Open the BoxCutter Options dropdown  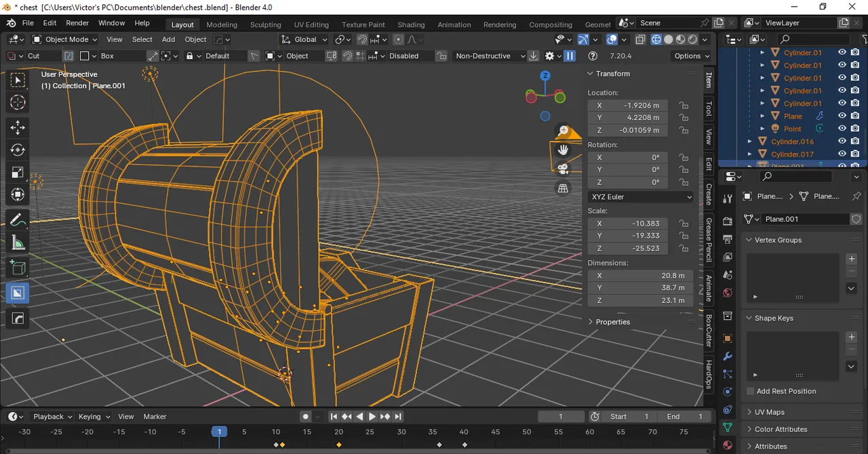click(691, 56)
